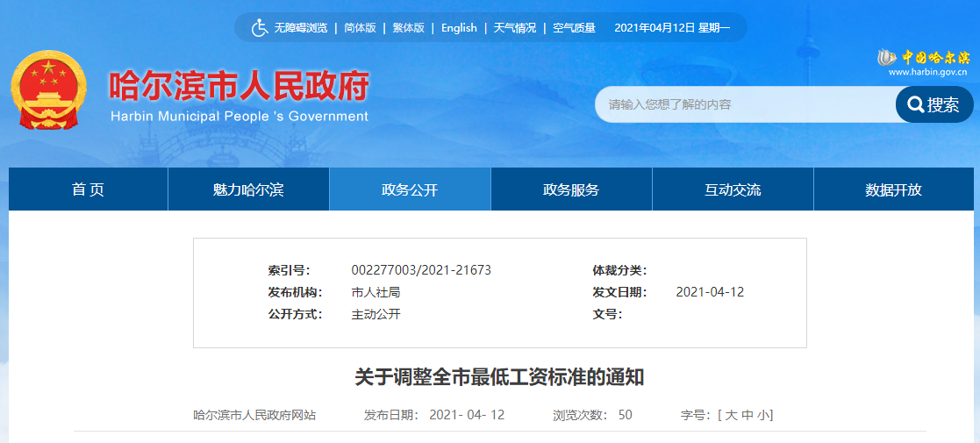Go to 首页 home tab

point(88,189)
